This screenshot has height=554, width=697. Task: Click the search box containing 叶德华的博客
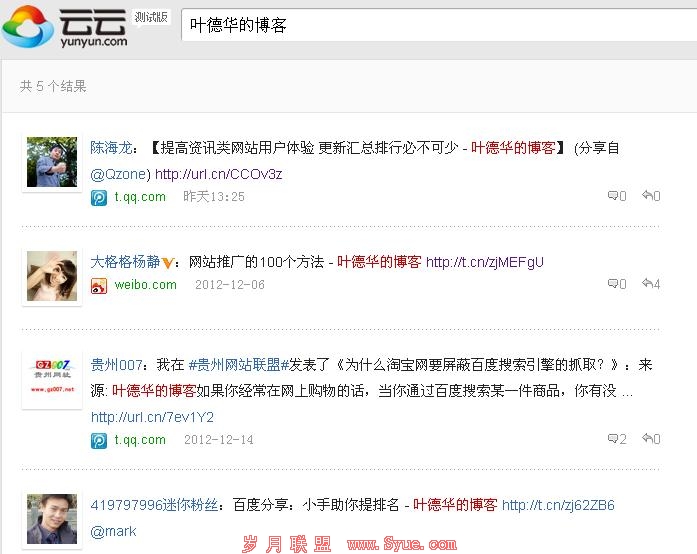tap(439, 25)
